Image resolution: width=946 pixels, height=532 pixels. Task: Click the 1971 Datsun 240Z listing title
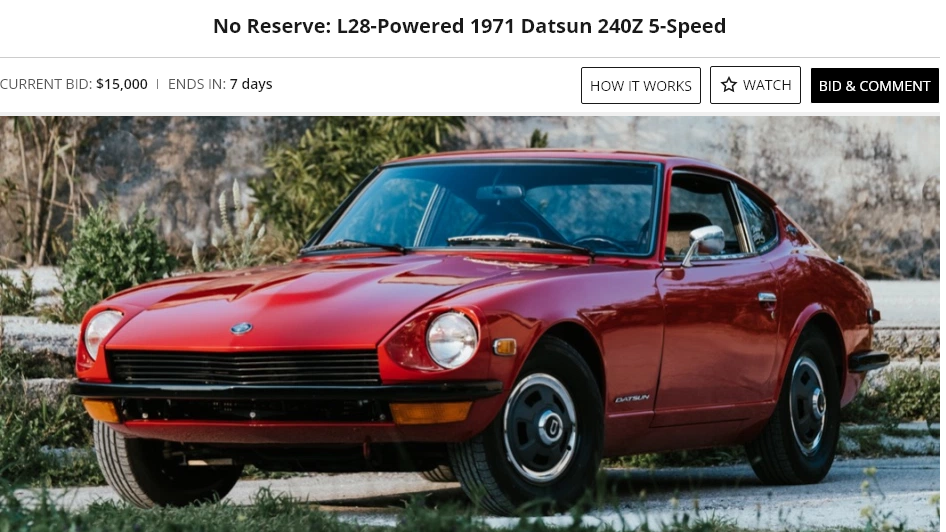click(469, 26)
